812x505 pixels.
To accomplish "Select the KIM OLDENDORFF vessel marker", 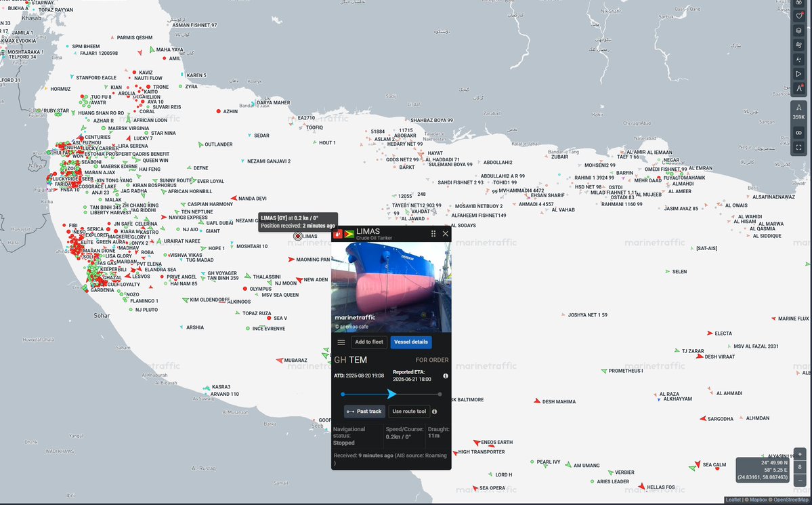I will [x=186, y=300].
